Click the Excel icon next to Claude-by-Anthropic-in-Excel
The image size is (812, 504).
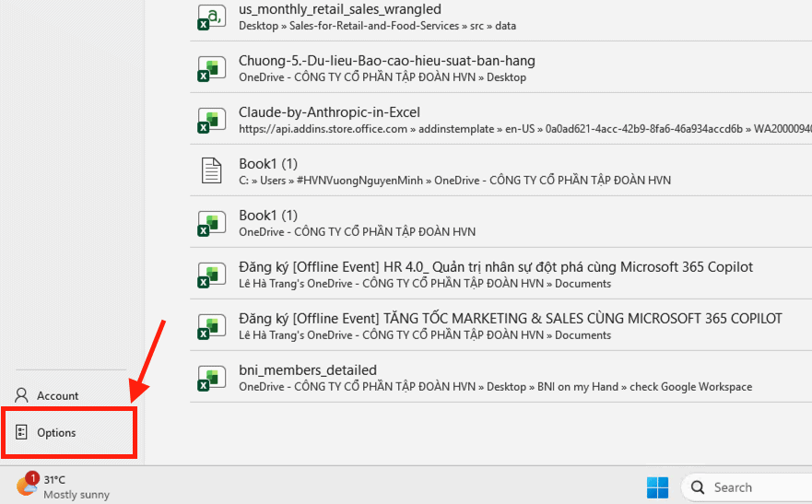click(212, 120)
